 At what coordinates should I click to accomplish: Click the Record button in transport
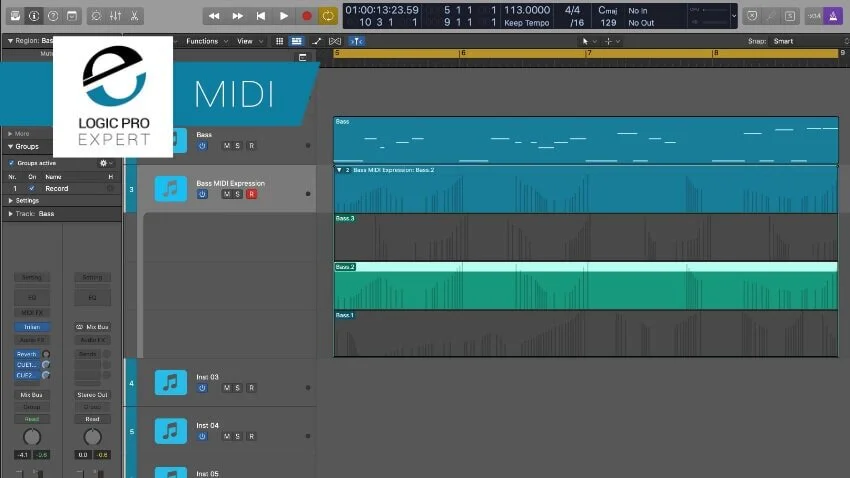pyautogui.click(x=306, y=16)
